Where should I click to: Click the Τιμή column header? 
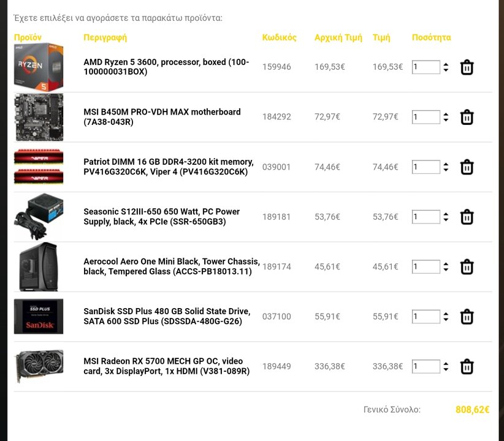[381, 37]
